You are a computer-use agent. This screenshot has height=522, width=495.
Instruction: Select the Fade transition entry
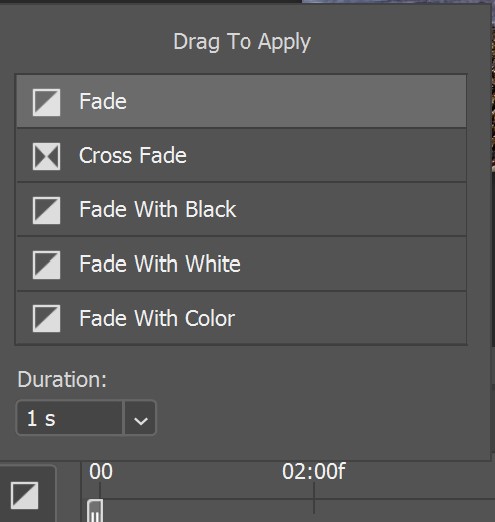[241, 101]
